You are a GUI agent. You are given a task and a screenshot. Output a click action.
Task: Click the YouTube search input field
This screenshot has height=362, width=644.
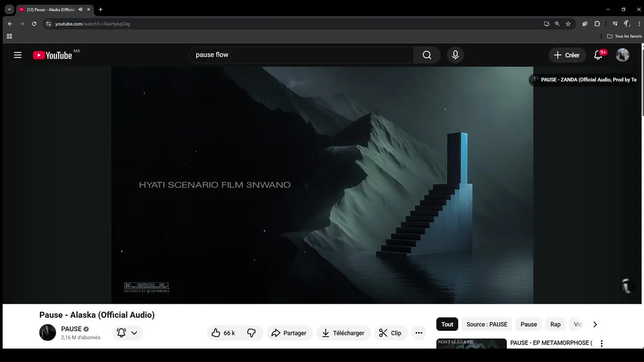301,55
